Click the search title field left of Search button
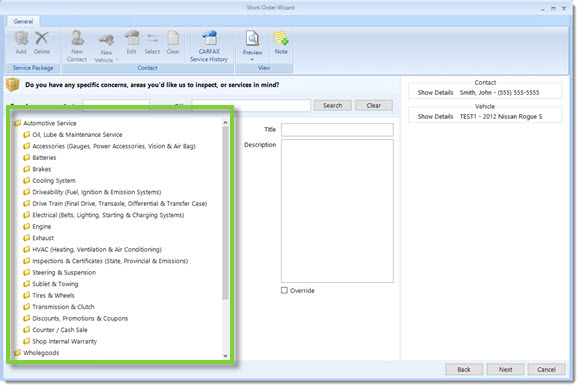This screenshot has width=580, height=388. (251, 105)
